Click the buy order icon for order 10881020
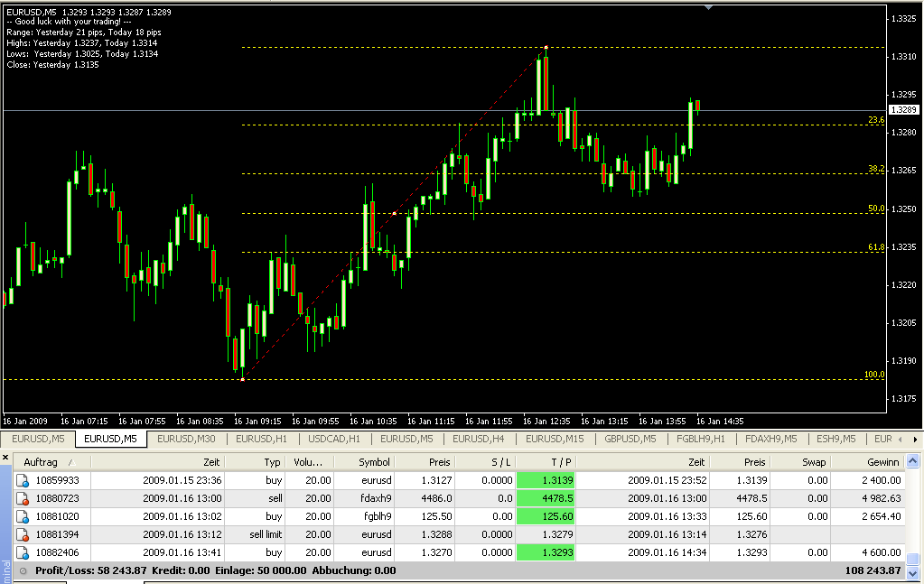Screen dimensions: 924x584 click(23, 517)
